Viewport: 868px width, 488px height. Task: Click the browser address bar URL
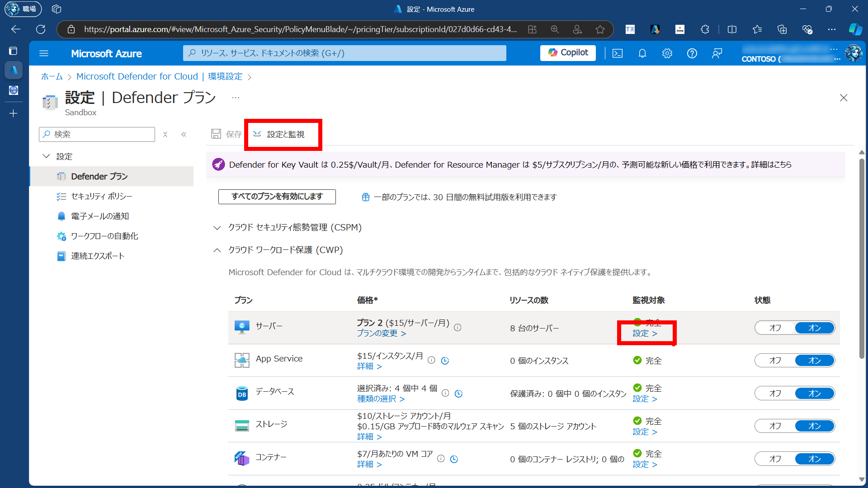300,29
